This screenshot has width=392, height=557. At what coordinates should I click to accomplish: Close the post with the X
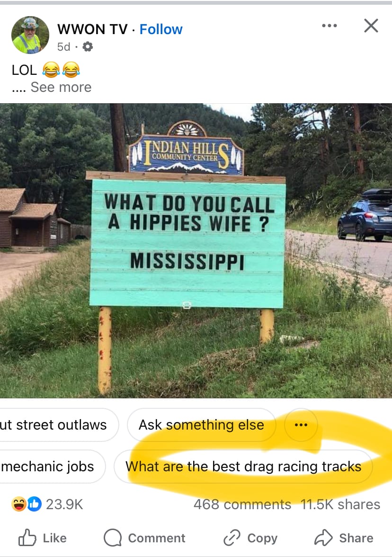coord(371,26)
